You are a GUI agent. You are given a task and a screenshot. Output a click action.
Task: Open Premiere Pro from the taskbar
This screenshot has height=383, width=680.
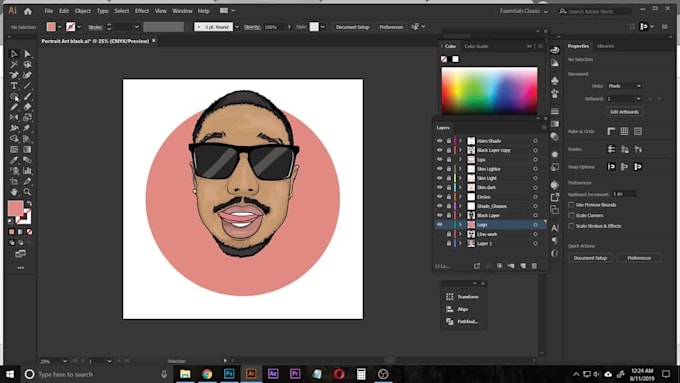pyautogui.click(x=295, y=374)
